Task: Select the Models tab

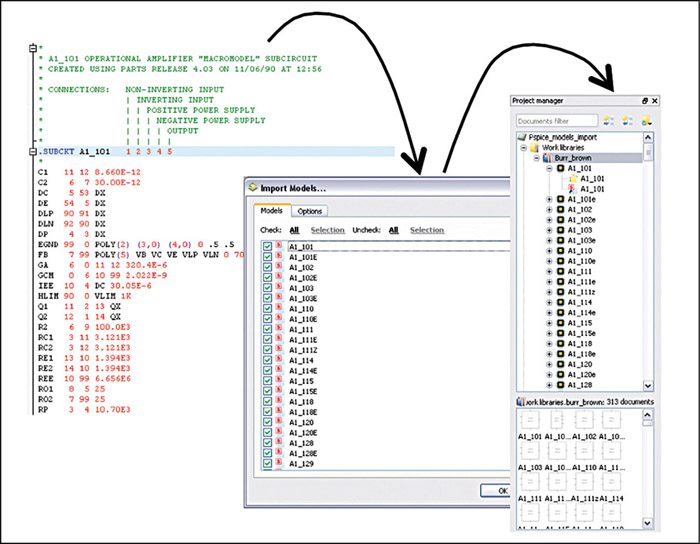Action: pos(271,211)
